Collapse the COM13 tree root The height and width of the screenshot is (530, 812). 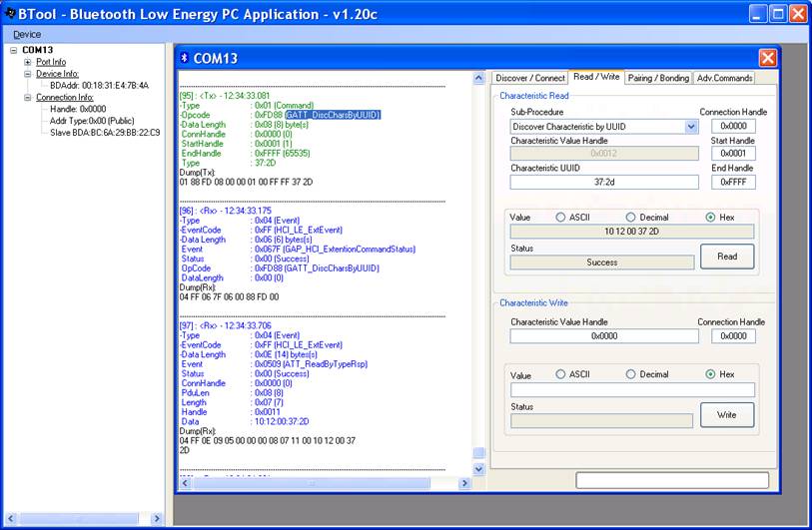coord(13,50)
